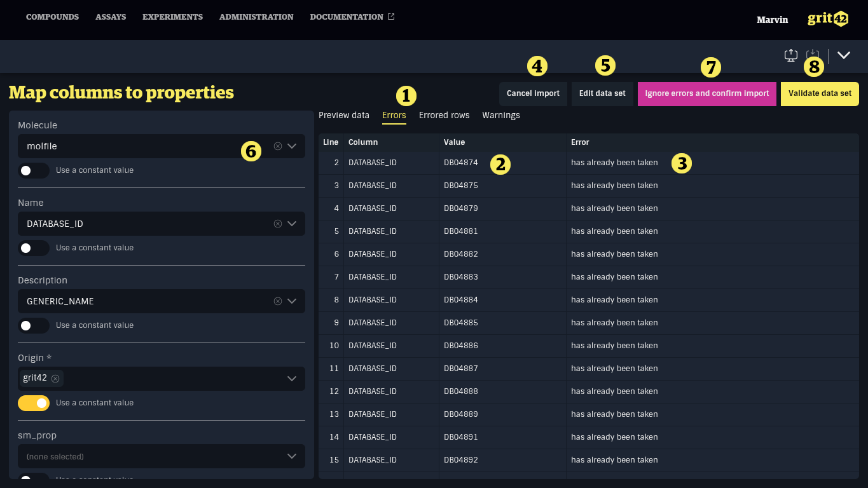Click the download icon in the top toolbar
Image resolution: width=868 pixels, height=488 pixels.
point(813,55)
